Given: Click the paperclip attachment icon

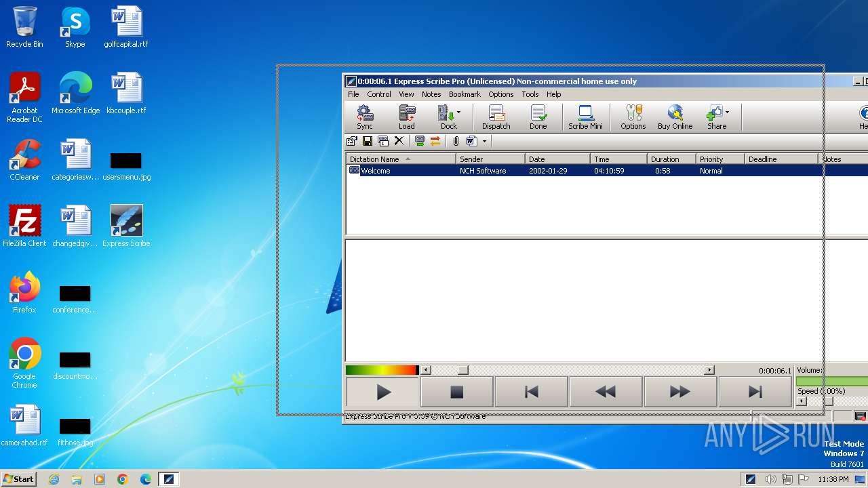Looking at the screenshot, I should pos(456,141).
